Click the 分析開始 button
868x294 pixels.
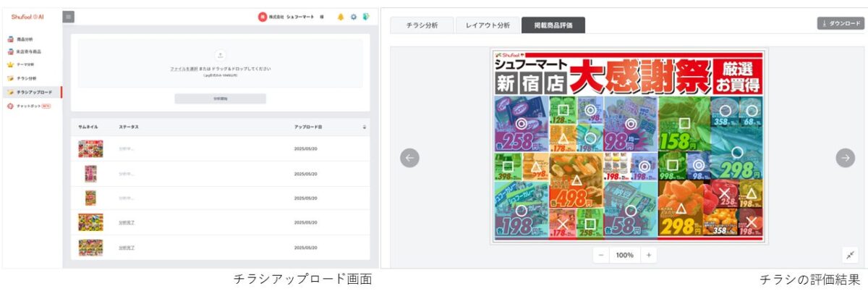click(x=221, y=98)
